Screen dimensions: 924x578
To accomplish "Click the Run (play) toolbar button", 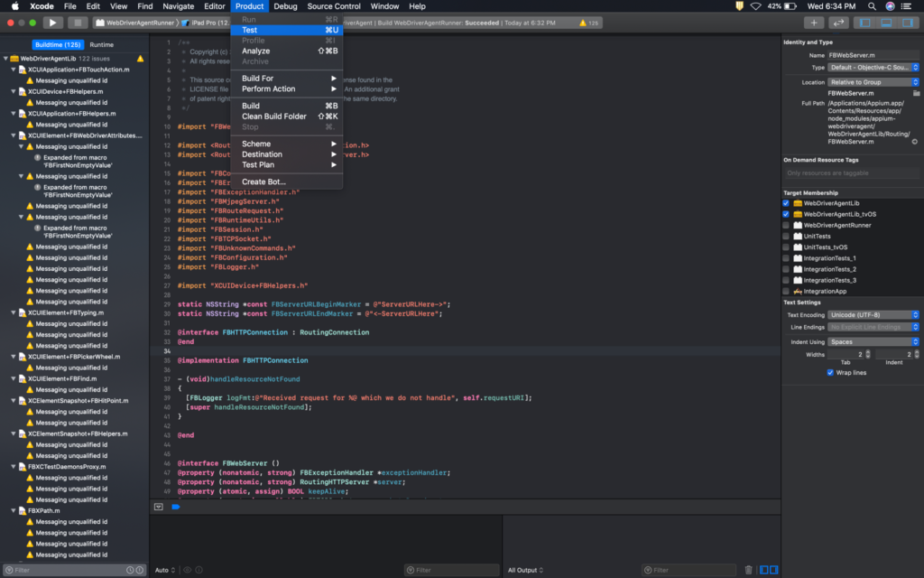I will coord(52,23).
